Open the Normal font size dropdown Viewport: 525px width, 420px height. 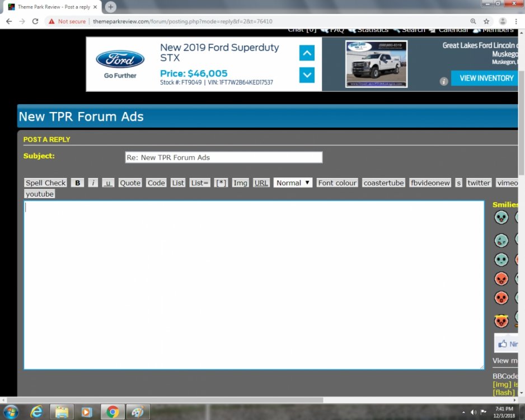coord(293,183)
